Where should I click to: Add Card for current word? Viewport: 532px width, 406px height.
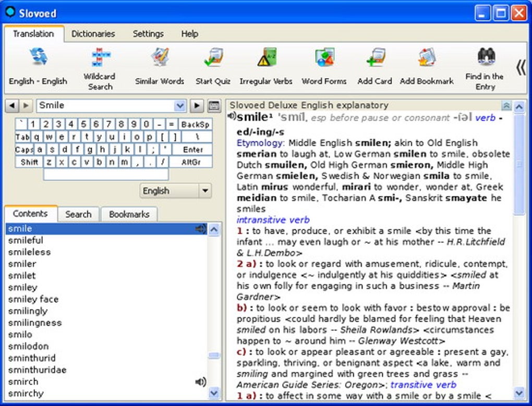[374, 66]
